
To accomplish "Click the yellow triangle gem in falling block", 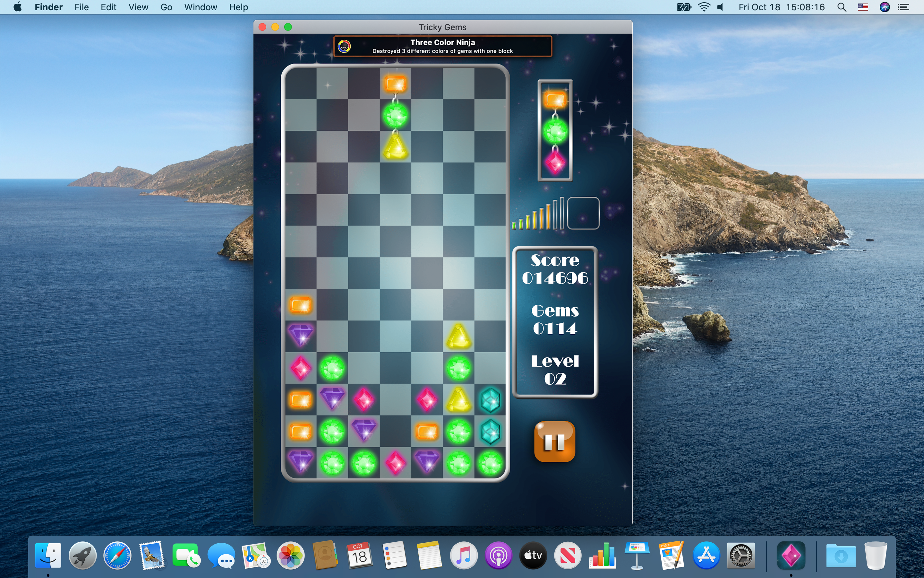I will [395, 147].
